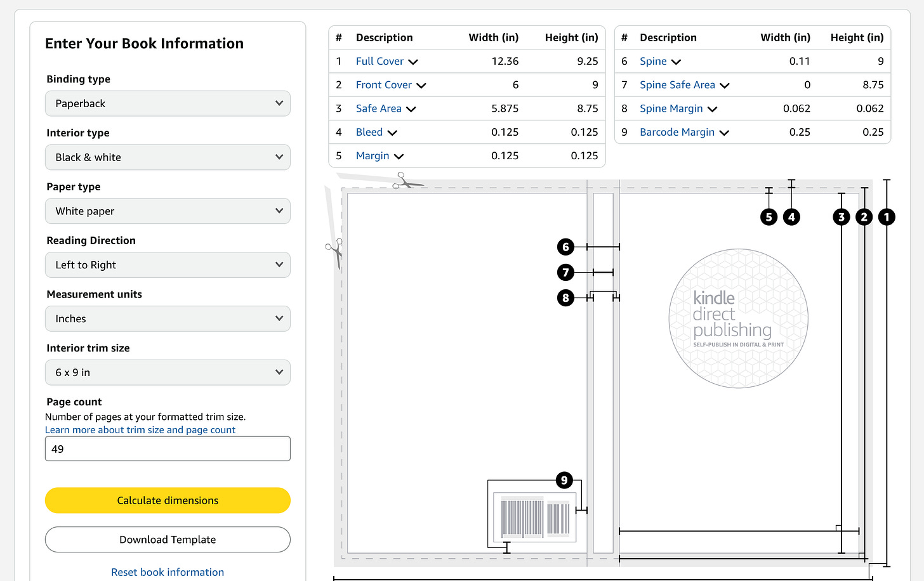This screenshot has height=581, width=924.
Task: Open the Interior type Black & white dropdown
Action: [168, 157]
